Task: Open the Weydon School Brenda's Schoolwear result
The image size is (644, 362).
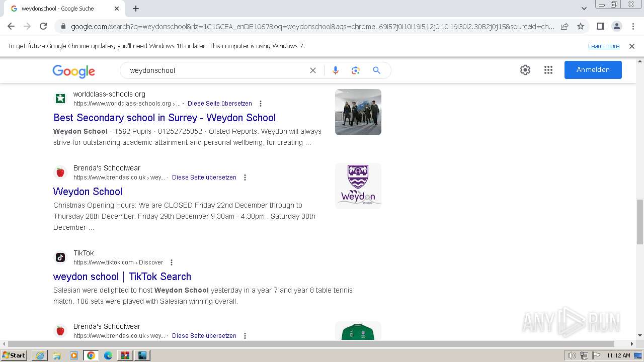Action: pyautogui.click(x=88, y=192)
